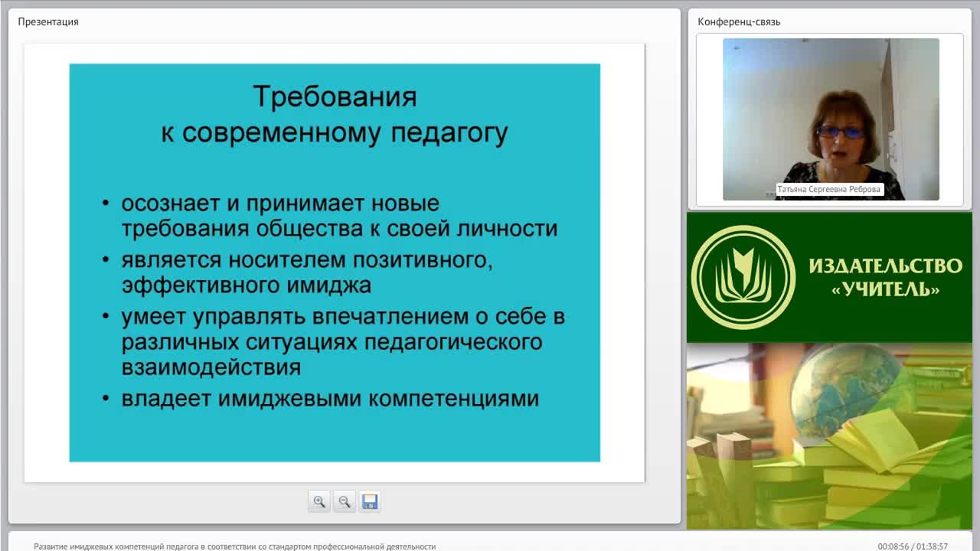
Task: Click bullet text осознает и принимает новые требования
Action: (x=339, y=216)
